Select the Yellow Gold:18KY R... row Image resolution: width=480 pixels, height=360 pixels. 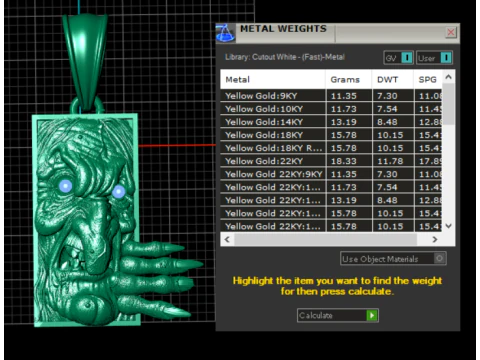pos(331,148)
